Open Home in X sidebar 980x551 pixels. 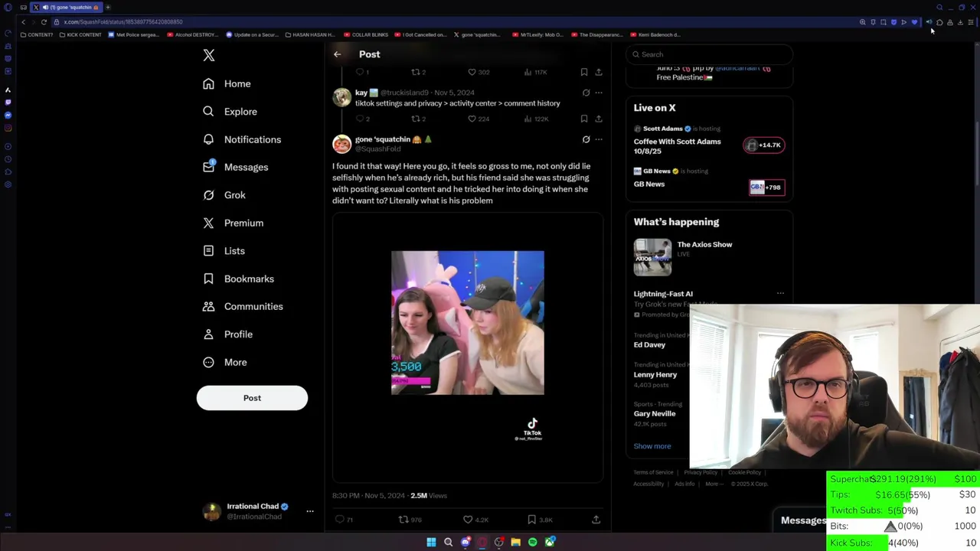[227, 83]
